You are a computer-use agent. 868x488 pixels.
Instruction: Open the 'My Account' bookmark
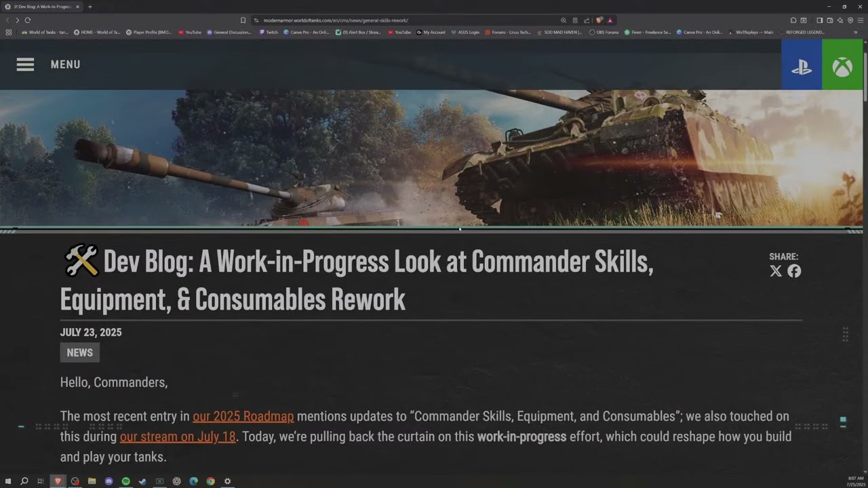431,32
